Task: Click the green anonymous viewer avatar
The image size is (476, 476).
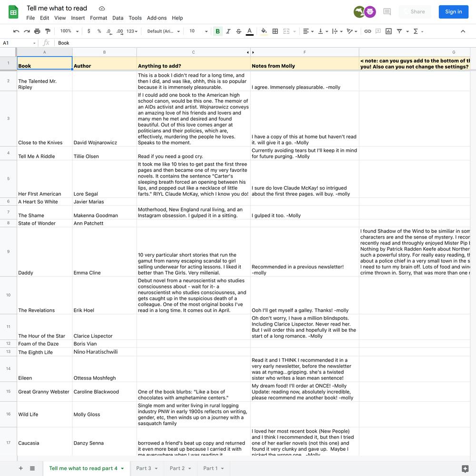Action: pos(359,12)
